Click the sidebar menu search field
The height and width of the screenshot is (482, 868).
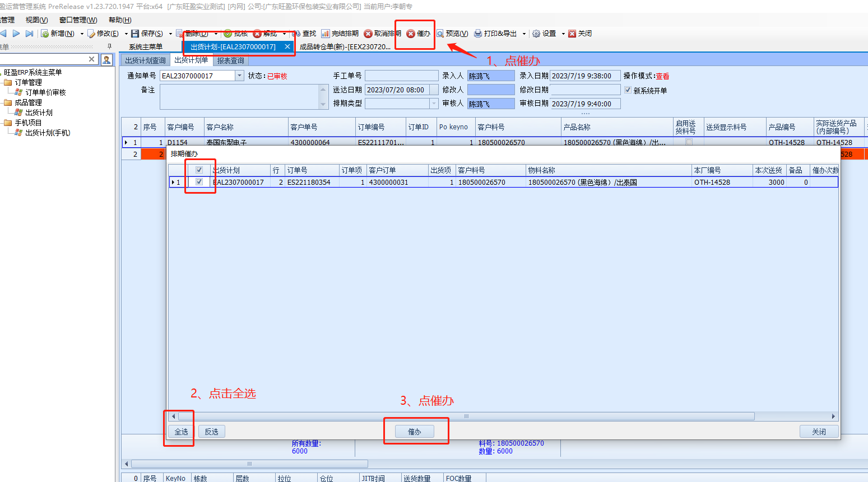tap(43, 59)
